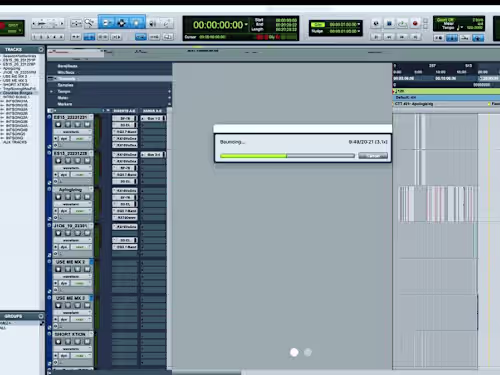Open the Groups list panel menu
Image resolution: width=500 pixels, height=375 pixels.
point(41,316)
